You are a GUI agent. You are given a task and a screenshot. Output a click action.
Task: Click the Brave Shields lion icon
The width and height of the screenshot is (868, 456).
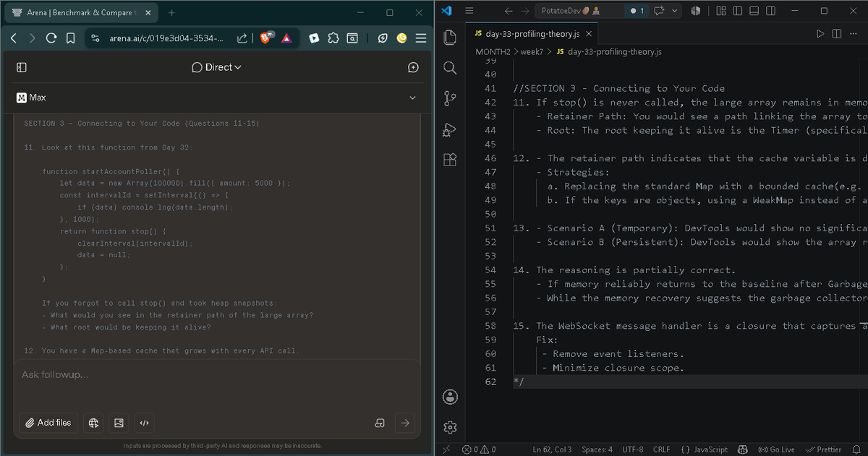coord(268,38)
